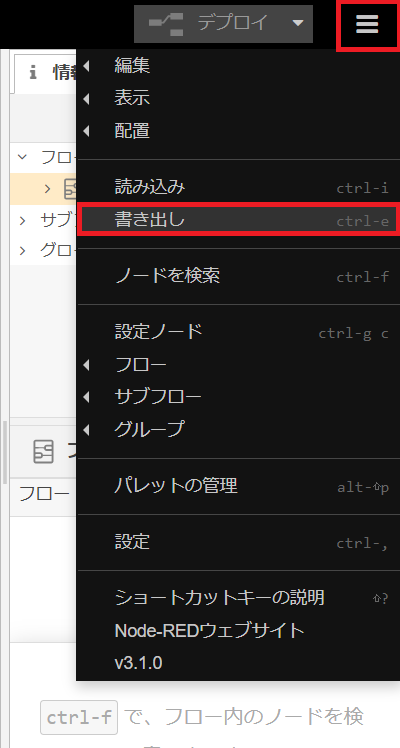Open the 配置 submenu
Viewport: 400px width, 748px height.
pos(238,131)
